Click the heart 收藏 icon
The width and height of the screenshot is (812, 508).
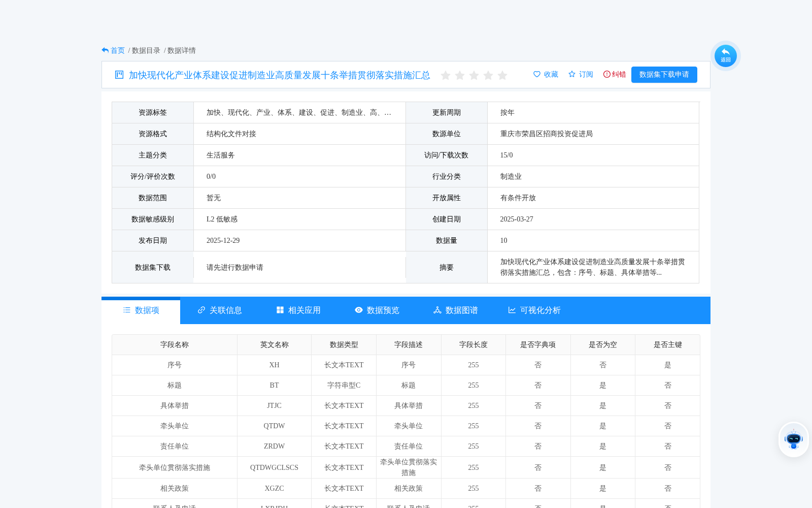537,74
